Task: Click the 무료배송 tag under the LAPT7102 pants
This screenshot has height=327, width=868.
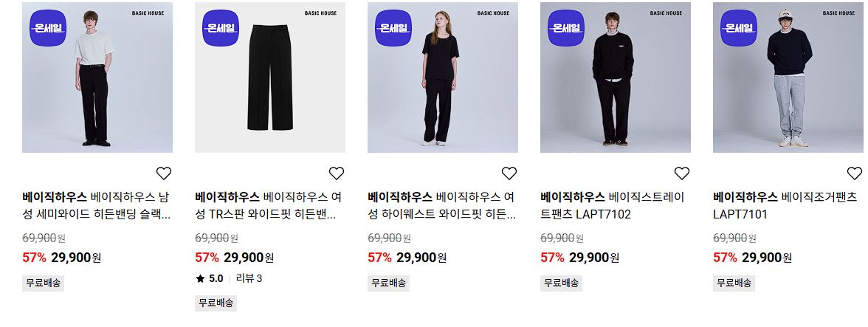Action: click(x=561, y=283)
